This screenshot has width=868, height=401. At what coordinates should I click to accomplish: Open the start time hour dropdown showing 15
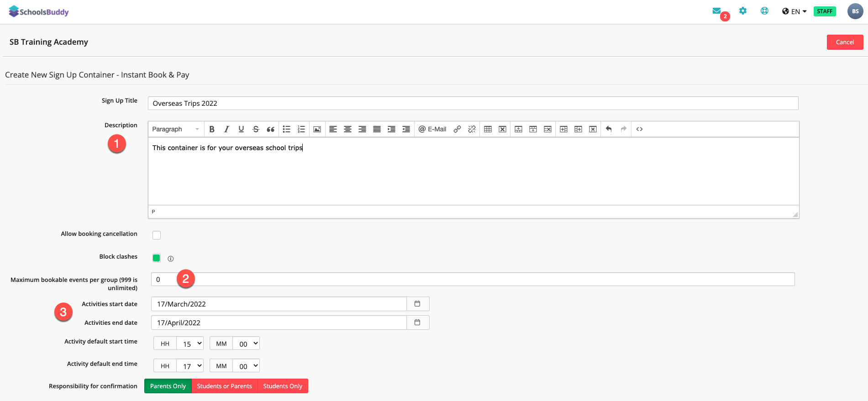click(x=189, y=344)
